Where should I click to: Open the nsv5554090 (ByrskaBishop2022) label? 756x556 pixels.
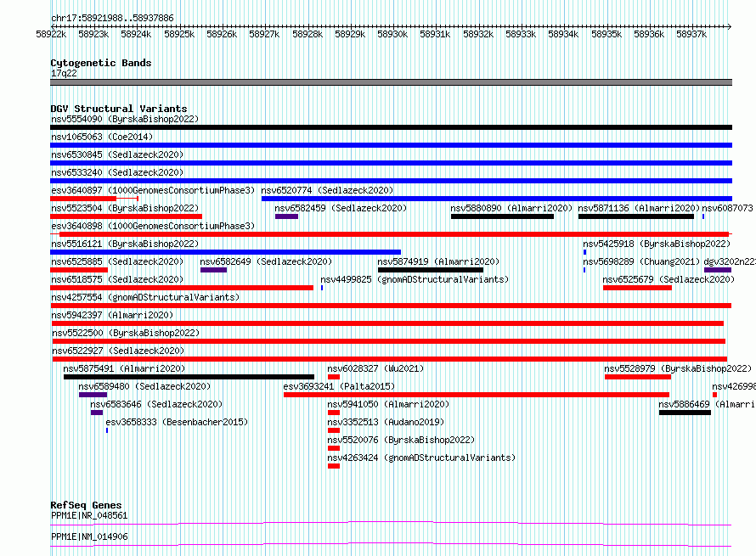[x=125, y=119]
